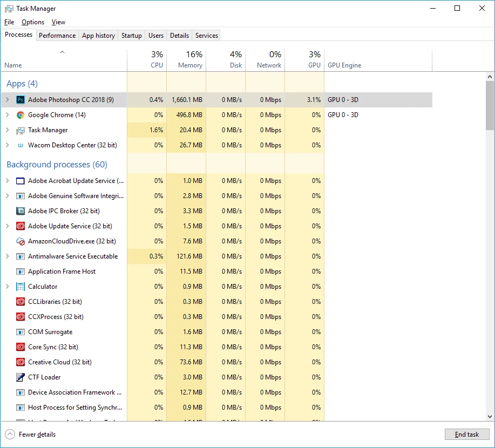This screenshot has width=495, height=448.
Task: Sort by the Network column header
Action: (x=265, y=60)
